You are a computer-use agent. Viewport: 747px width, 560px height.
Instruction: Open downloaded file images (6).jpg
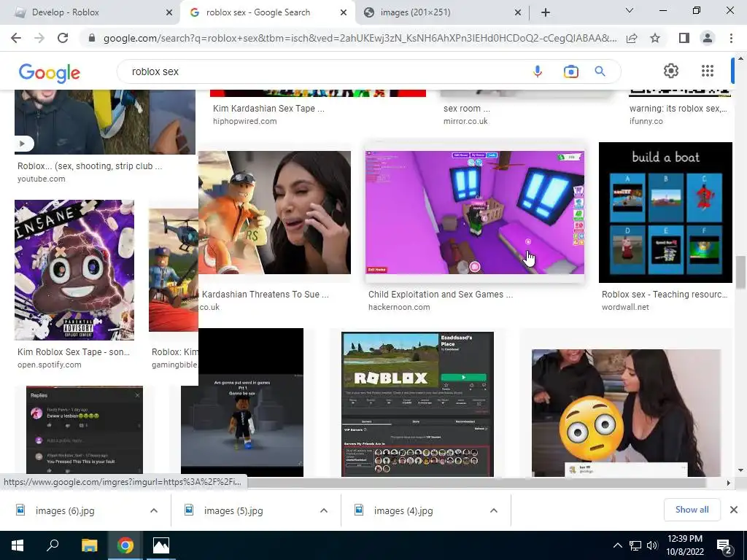pos(65,510)
